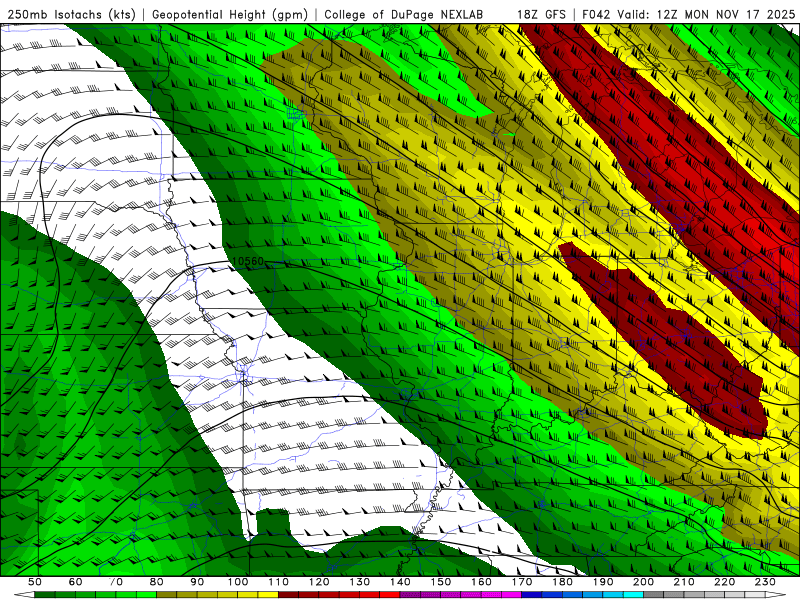This screenshot has height=600, width=800.
Task: Click the '80' value on the color scale
Action: tap(156, 582)
